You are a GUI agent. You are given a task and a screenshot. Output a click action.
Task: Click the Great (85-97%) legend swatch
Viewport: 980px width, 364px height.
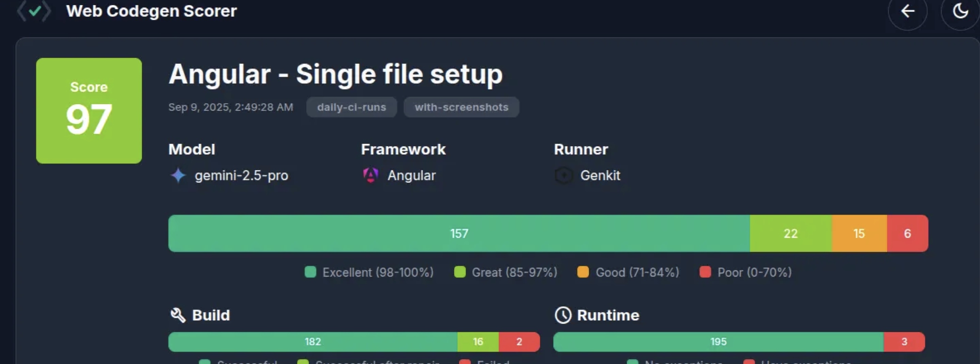(x=460, y=272)
